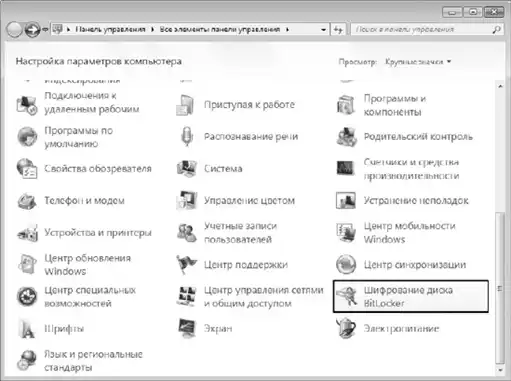
Task: Click the Телефон и модем icon
Action: coord(27,201)
